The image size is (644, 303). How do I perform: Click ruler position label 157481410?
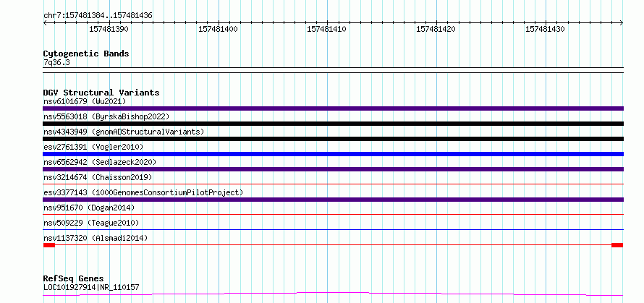326,29
